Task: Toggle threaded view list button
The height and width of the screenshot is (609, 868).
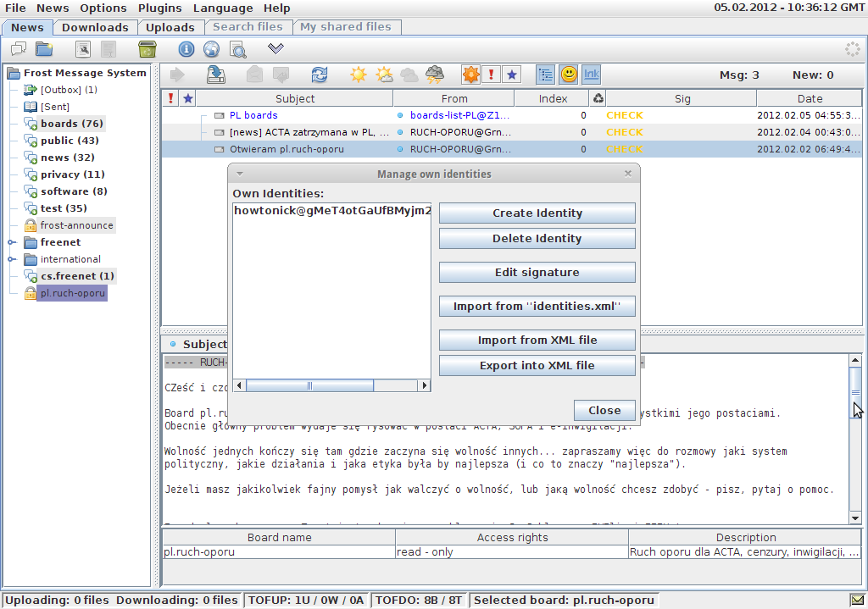Action: click(x=546, y=75)
